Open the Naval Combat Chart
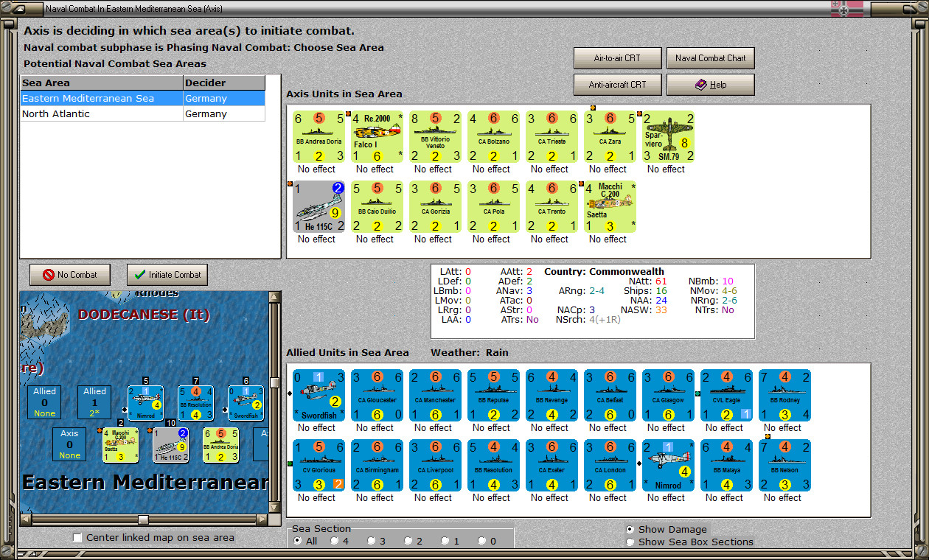 click(711, 58)
